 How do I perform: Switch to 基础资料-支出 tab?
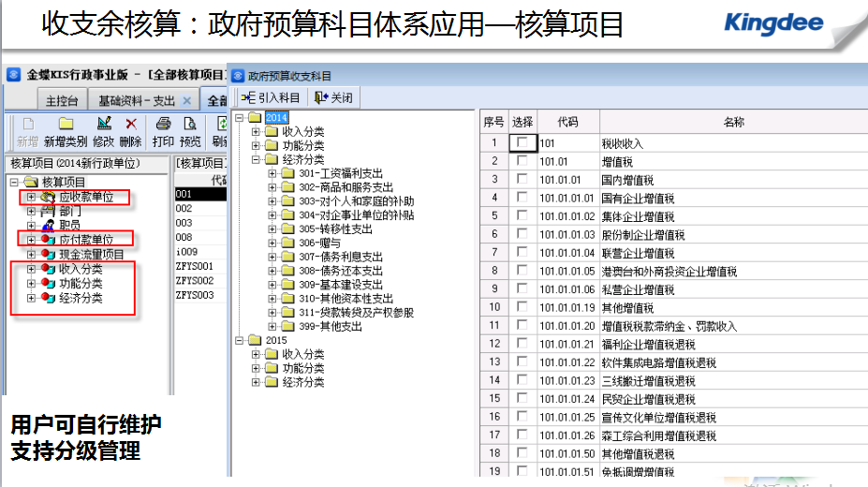(137, 101)
